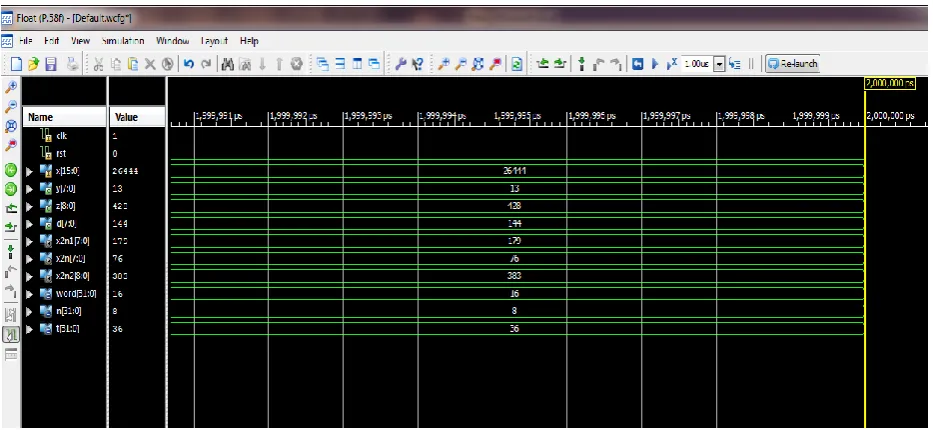Click the Cut scissors icon
This screenshot has height=430, width=933.
98,64
